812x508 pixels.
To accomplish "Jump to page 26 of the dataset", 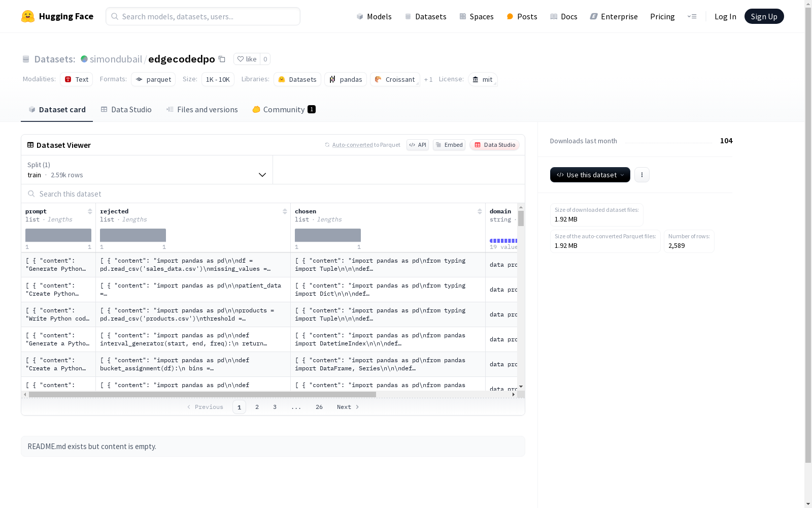I will coord(319,407).
